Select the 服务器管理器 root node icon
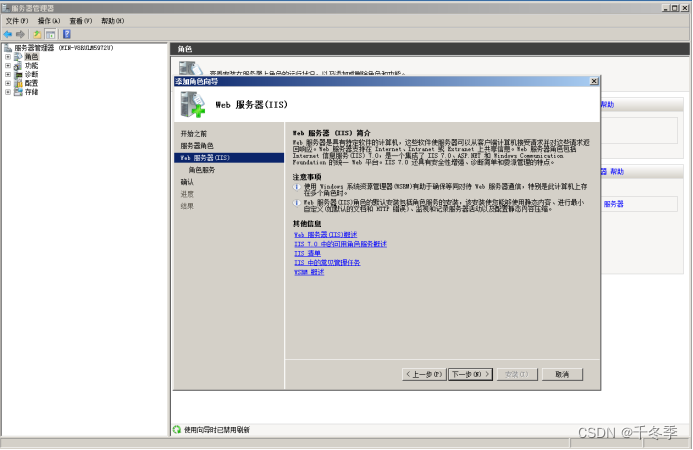Screen dimensions: 693x450 [x=8, y=48]
